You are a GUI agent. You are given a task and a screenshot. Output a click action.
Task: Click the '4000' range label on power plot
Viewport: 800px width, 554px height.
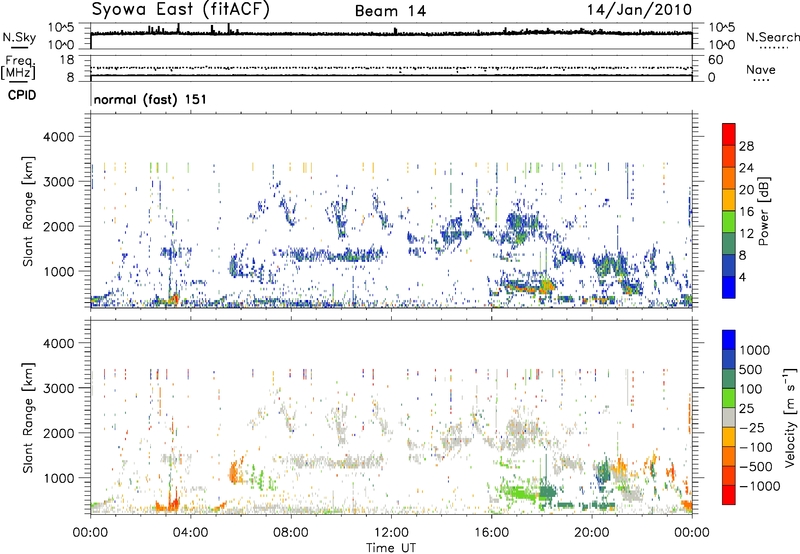click(58, 137)
